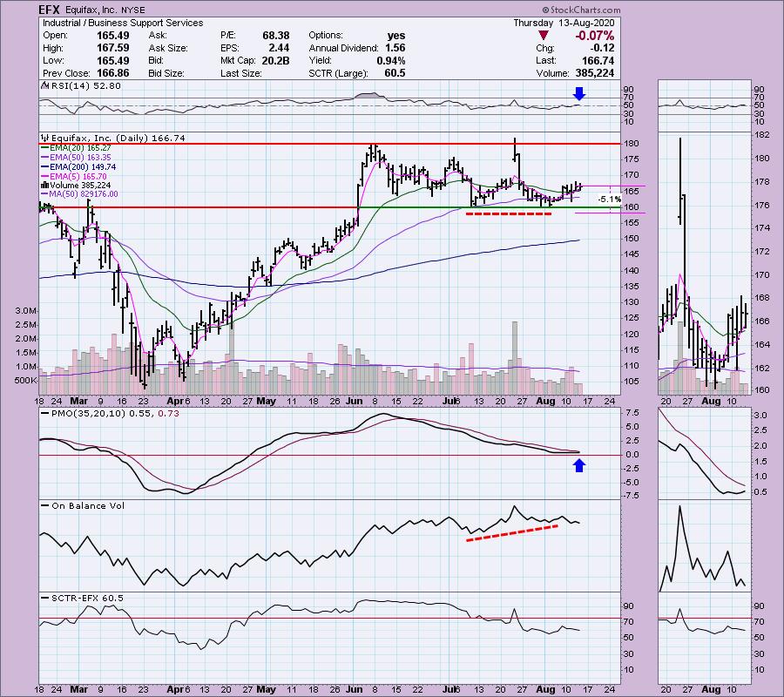Click the 'Last:' label in the quote table

point(546,60)
